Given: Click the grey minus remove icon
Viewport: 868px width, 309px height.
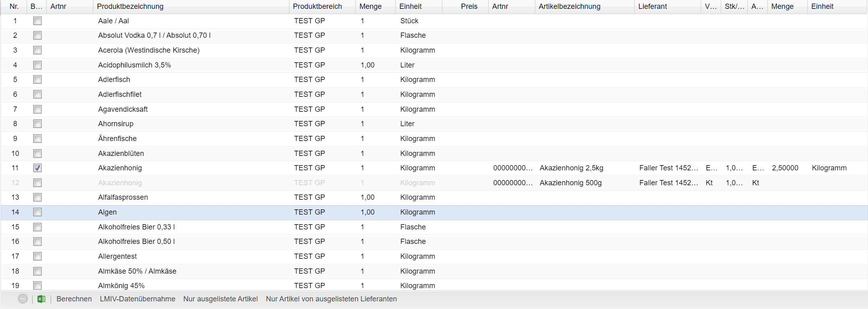Looking at the screenshot, I should (23, 299).
